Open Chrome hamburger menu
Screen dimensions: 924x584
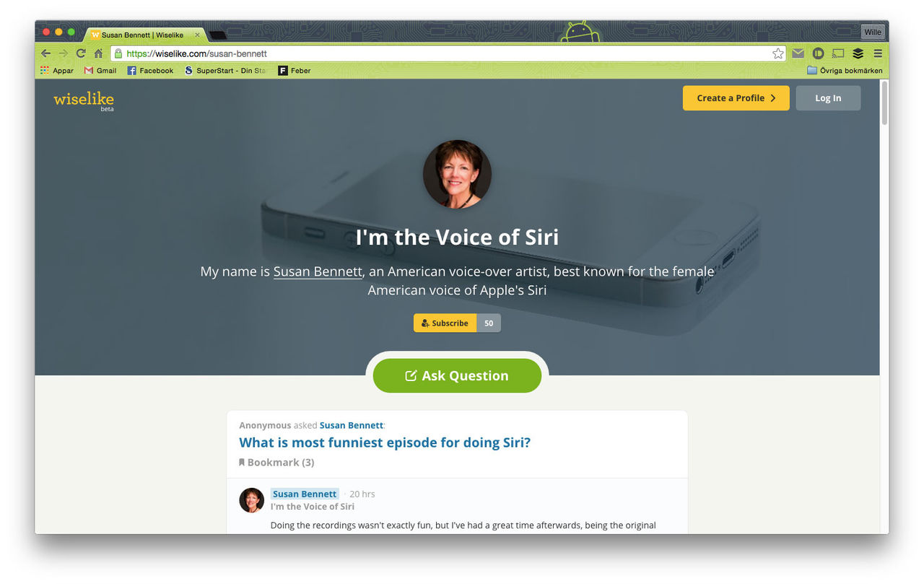pos(878,53)
